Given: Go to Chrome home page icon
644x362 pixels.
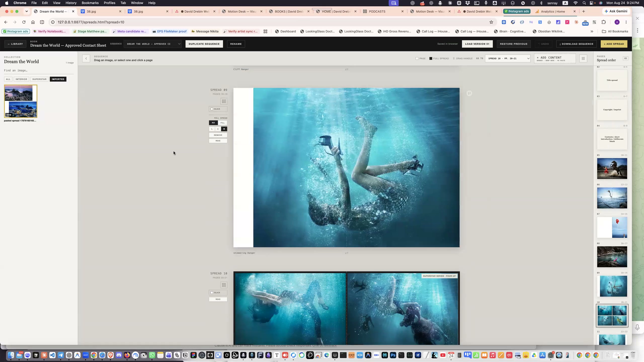Looking at the screenshot, I should coord(33,22).
